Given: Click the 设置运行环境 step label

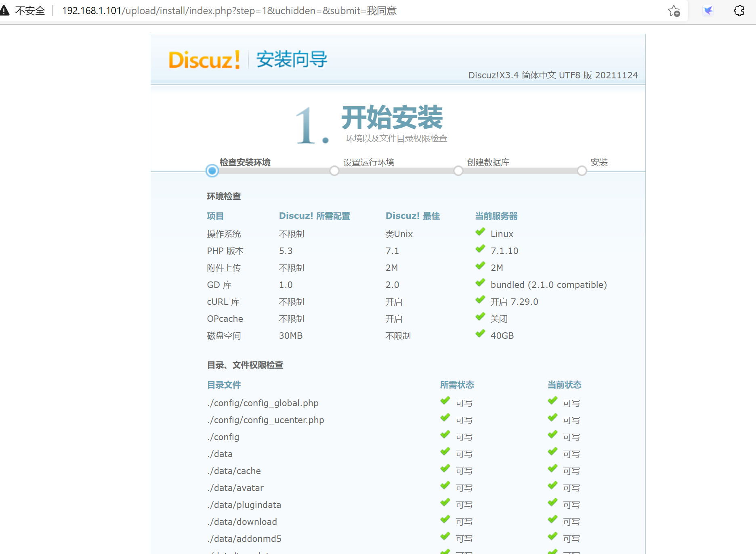Looking at the screenshot, I should tap(369, 162).
